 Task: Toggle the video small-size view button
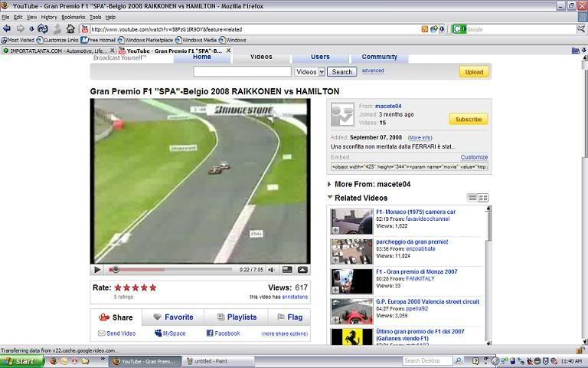(286, 270)
